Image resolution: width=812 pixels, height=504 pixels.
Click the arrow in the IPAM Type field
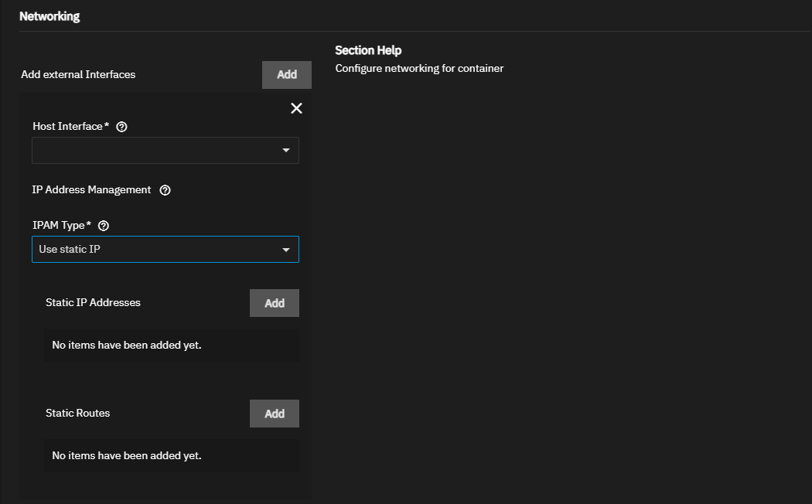[286, 250]
